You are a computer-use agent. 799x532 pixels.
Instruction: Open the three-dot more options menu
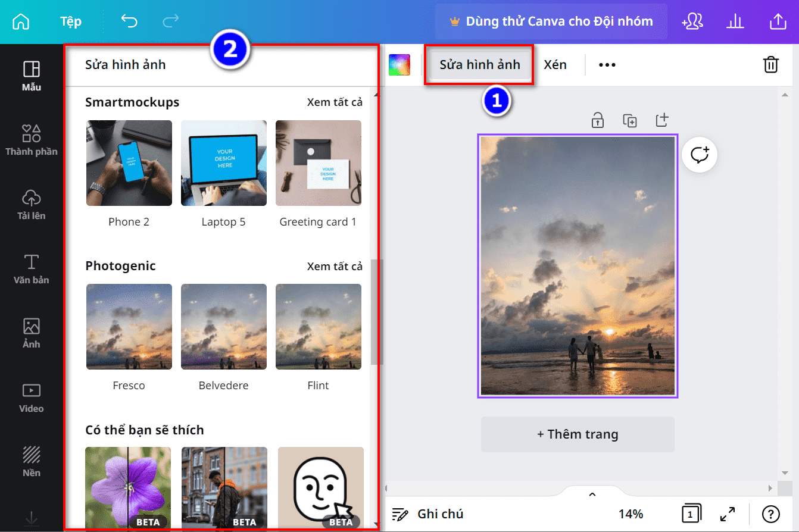(x=607, y=64)
